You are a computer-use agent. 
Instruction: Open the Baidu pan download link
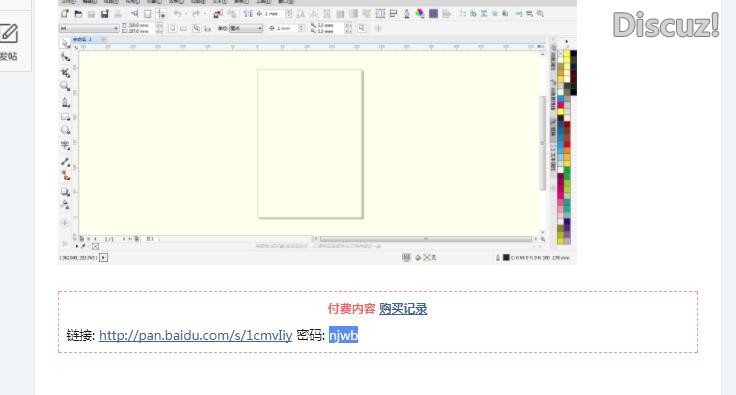pos(195,335)
